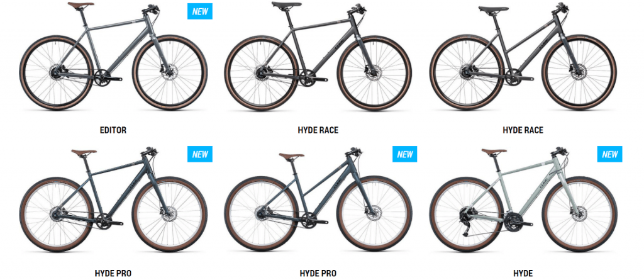This screenshot has width=644, height=280.
Task: Select the step-through Hyde Race bike photo
Action: pyautogui.click(x=523, y=57)
